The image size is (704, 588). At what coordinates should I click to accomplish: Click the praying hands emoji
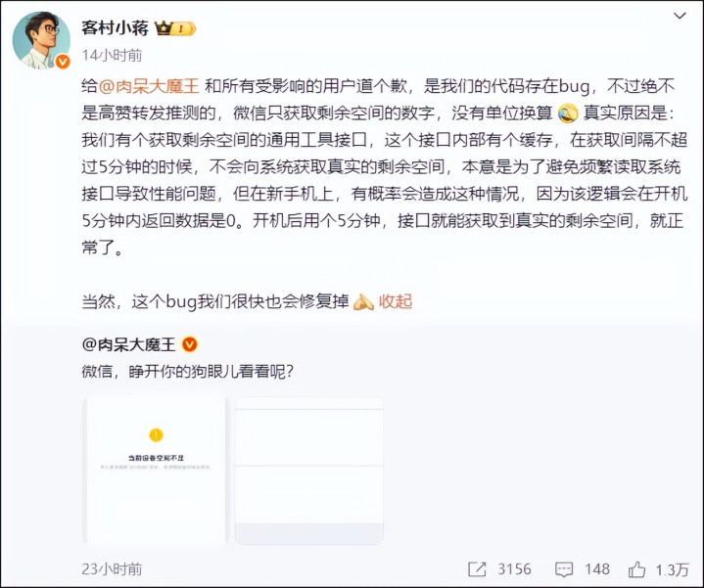[x=363, y=302]
